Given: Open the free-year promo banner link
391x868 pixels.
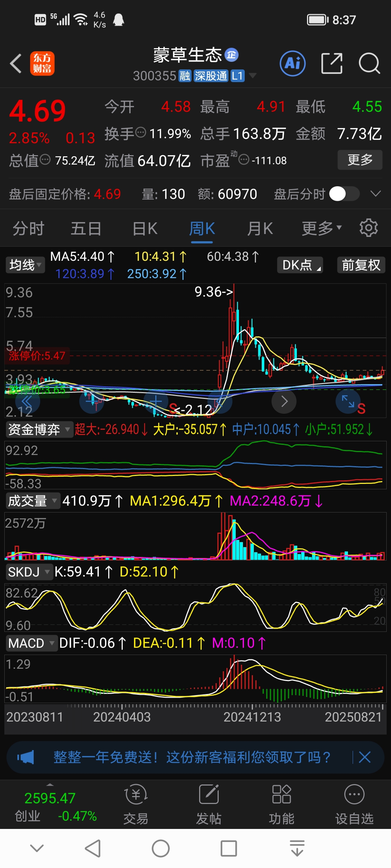Looking at the screenshot, I should [x=192, y=757].
